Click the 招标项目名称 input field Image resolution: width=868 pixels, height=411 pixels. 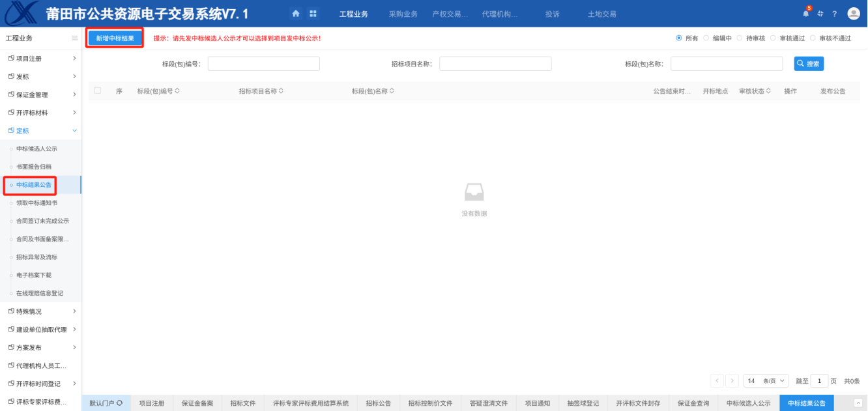pos(495,64)
